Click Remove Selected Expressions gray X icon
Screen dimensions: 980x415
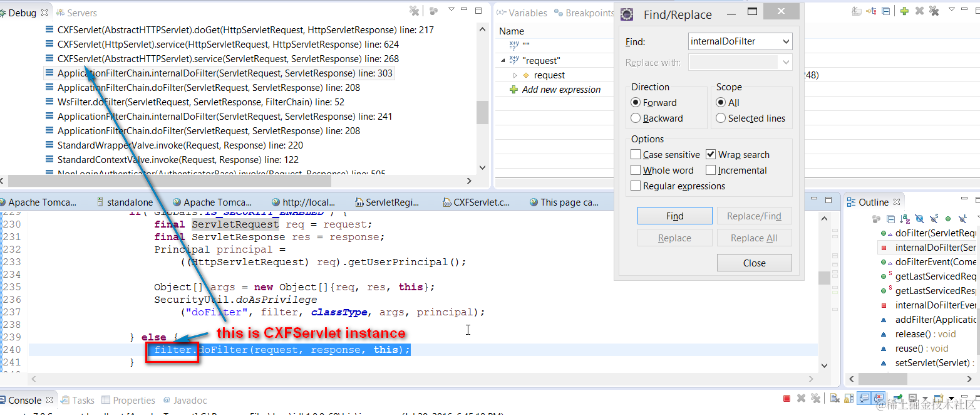[x=919, y=11]
